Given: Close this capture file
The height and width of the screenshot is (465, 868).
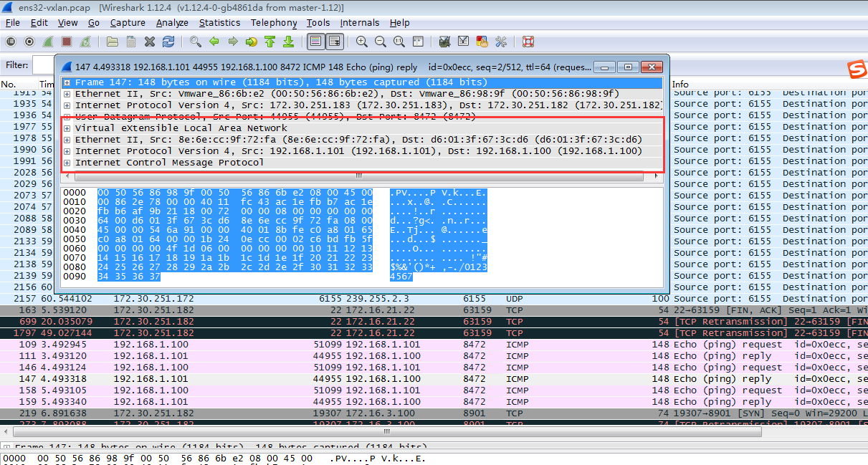Looking at the screenshot, I should coord(150,42).
